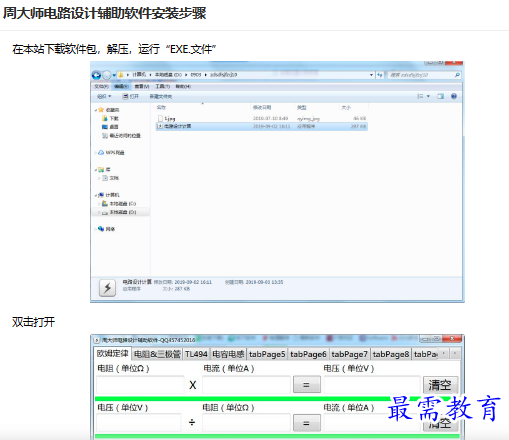The width and height of the screenshot is (509, 440).
Task: Switch to the 电容电感 tab
Action: (228, 354)
